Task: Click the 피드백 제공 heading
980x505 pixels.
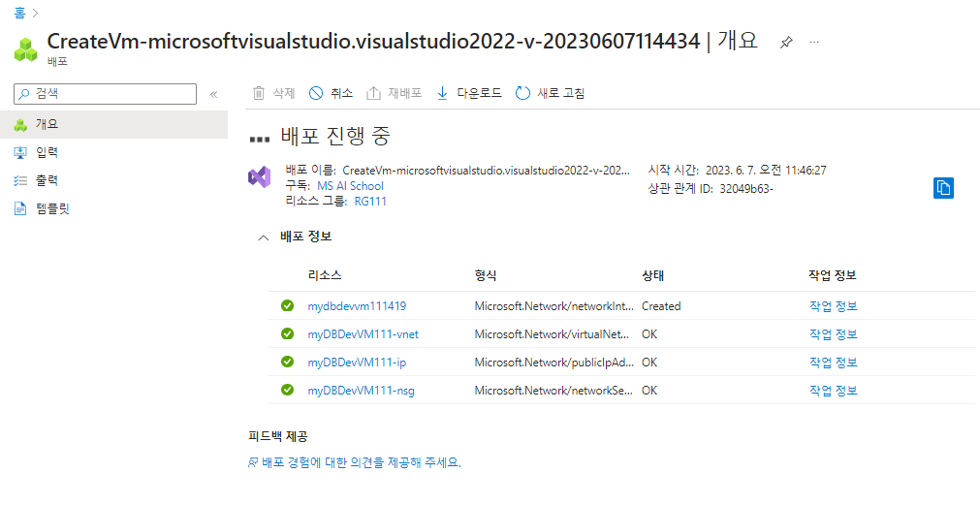Action: pyautogui.click(x=277, y=436)
